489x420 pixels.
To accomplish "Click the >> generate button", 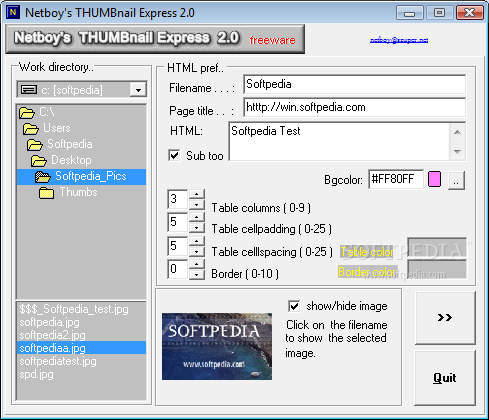I will tap(445, 318).
